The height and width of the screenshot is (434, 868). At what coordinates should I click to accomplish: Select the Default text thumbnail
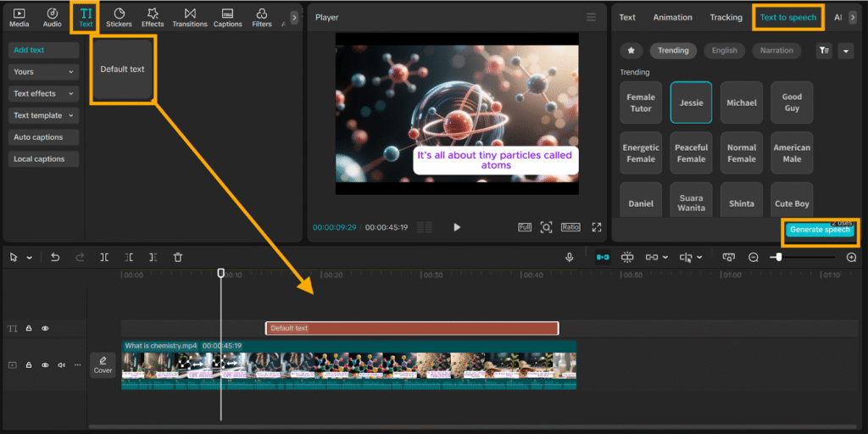coord(122,70)
